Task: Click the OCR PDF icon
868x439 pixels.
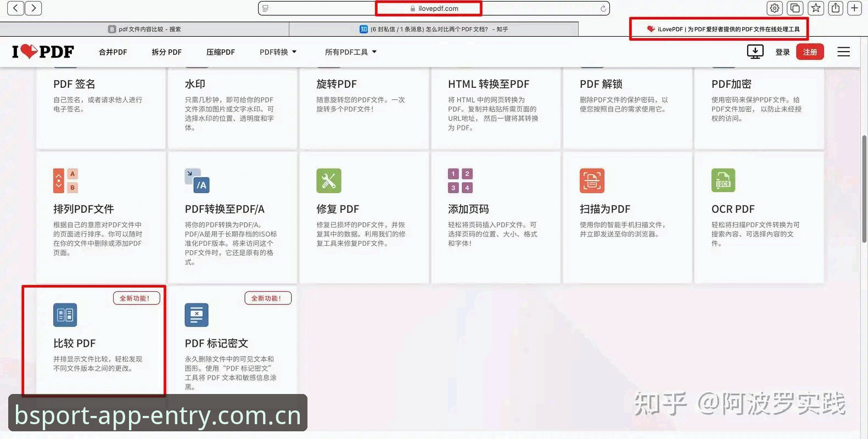Action: 723,181
